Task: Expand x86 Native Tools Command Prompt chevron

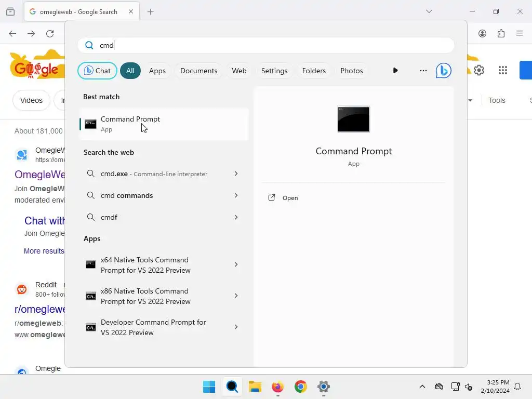Action: 236,296
